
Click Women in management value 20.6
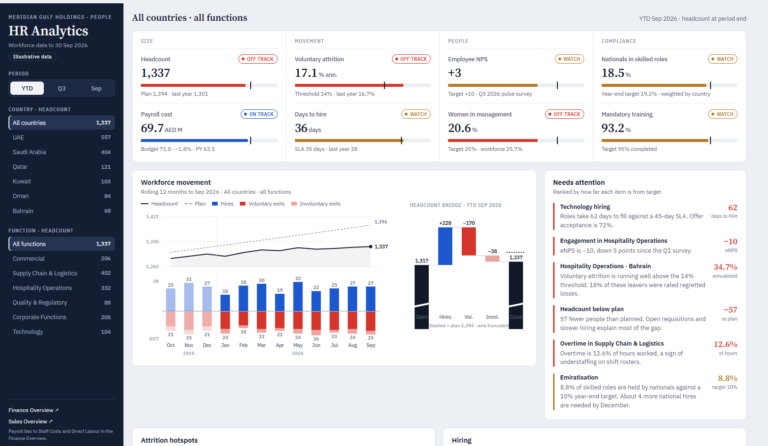(459, 128)
